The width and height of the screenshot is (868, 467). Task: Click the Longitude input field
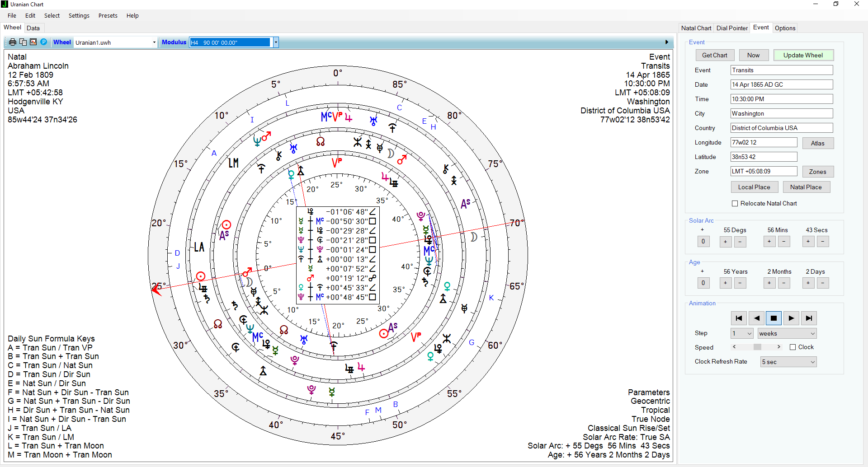tap(764, 142)
